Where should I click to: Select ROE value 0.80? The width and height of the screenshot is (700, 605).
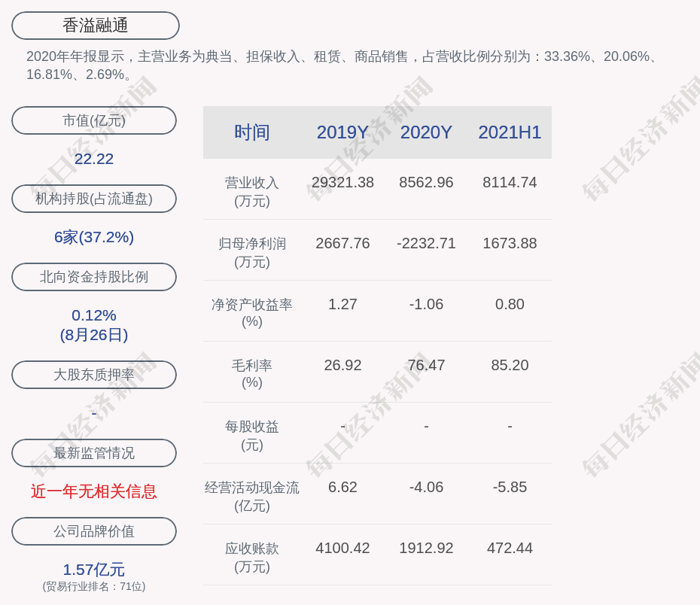coord(510,304)
